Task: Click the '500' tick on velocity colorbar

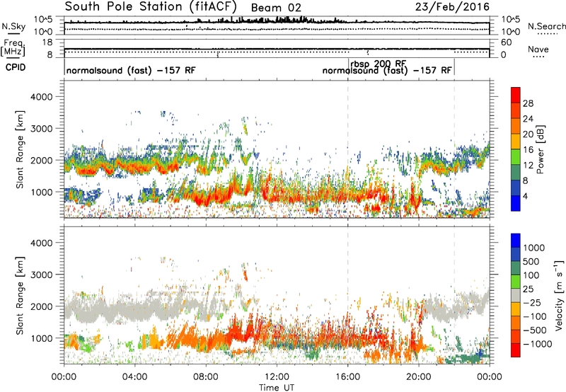Action: [533, 261]
